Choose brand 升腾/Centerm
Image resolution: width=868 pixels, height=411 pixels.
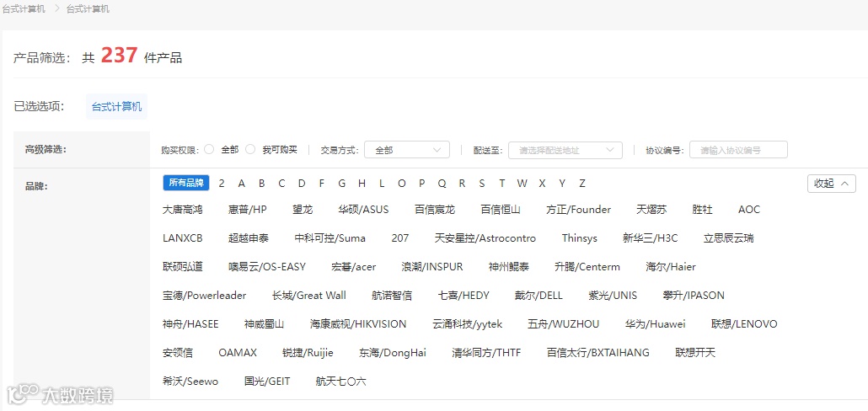(x=587, y=267)
